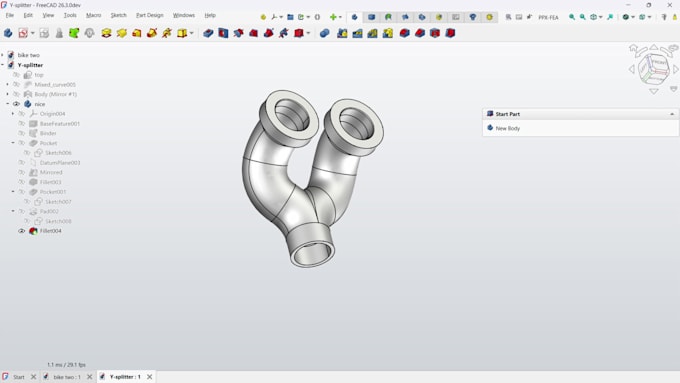The height and width of the screenshot is (383, 680).
Task: Click the Chamfer tool icon
Action: coord(420,33)
